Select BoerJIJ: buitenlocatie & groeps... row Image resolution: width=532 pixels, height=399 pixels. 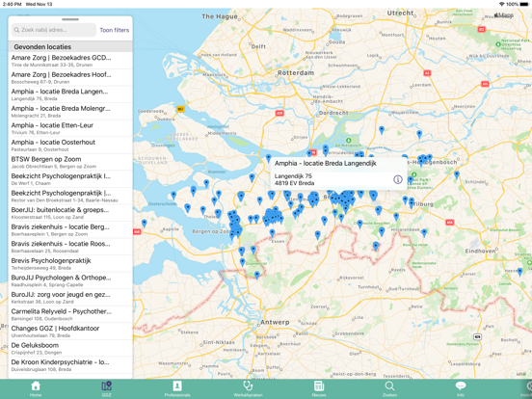click(x=70, y=213)
